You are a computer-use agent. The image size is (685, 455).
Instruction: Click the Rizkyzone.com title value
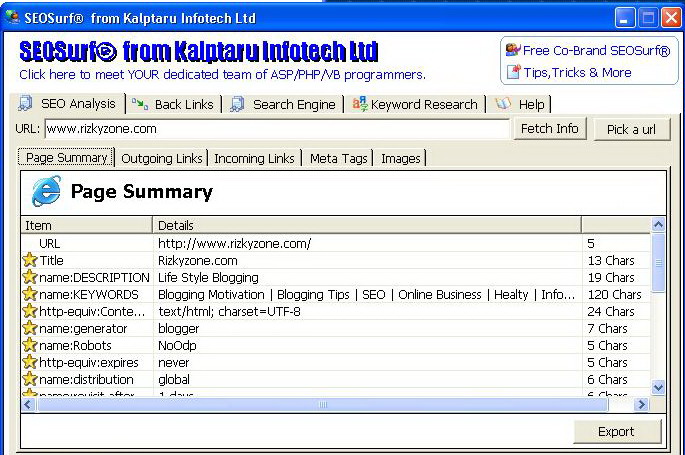[x=197, y=261]
